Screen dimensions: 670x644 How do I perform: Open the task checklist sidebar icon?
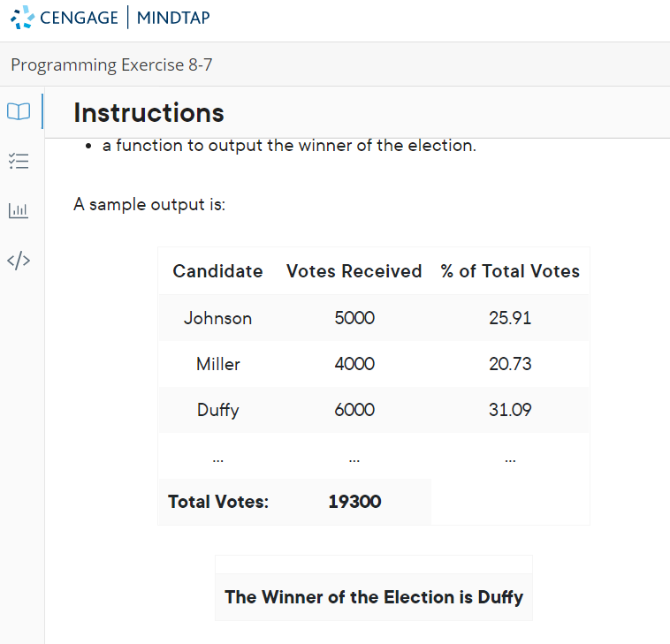coord(19,162)
